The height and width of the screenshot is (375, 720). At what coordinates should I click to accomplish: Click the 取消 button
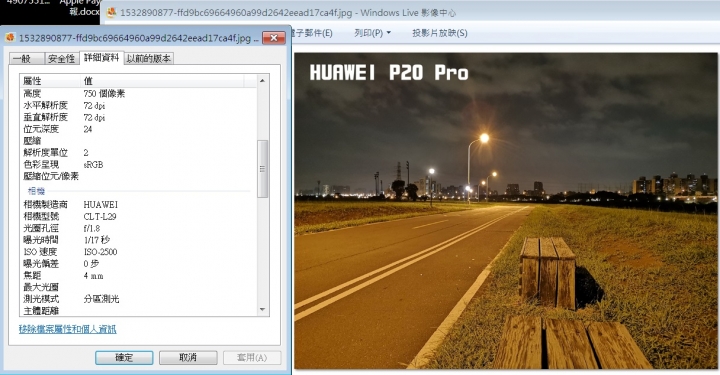tap(188, 358)
